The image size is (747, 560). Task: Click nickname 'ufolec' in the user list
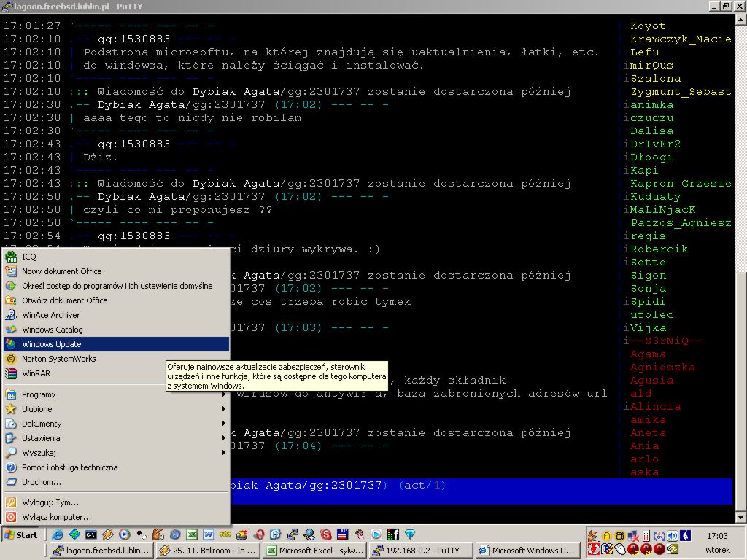(x=651, y=315)
